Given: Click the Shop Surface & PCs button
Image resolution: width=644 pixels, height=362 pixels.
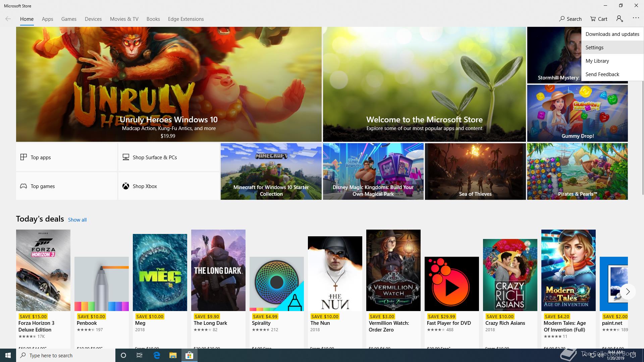Looking at the screenshot, I should (x=169, y=157).
